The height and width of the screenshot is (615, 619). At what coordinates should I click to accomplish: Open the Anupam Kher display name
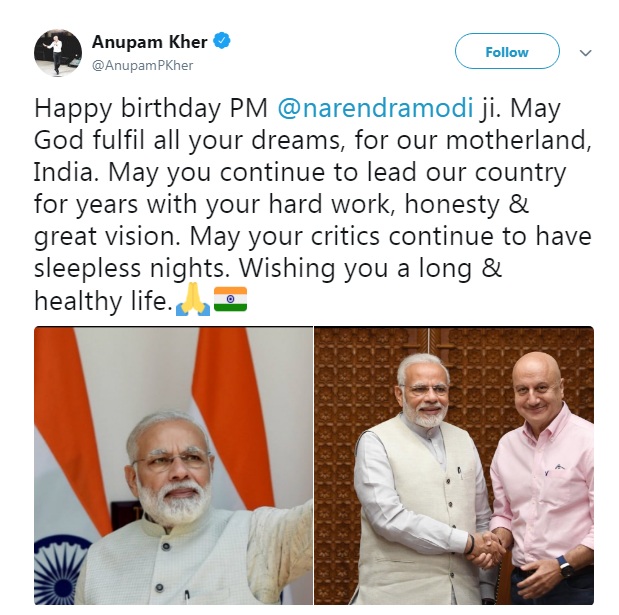(x=150, y=41)
